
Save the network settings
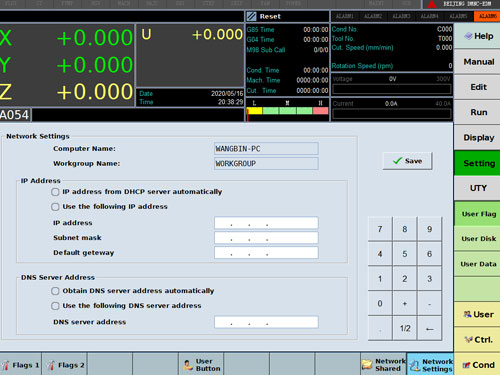[407, 161]
